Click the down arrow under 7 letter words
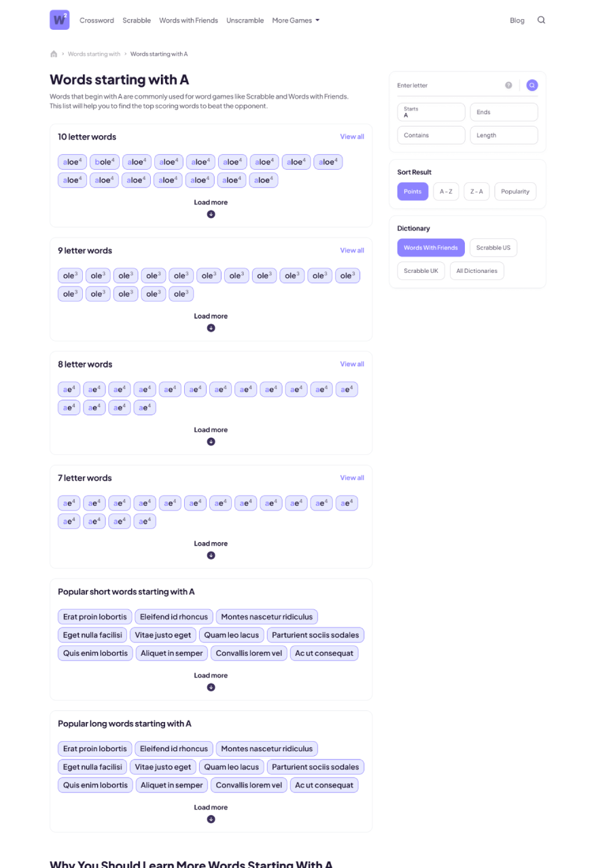This screenshot has height=868, width=596. [x=211, y=556]
